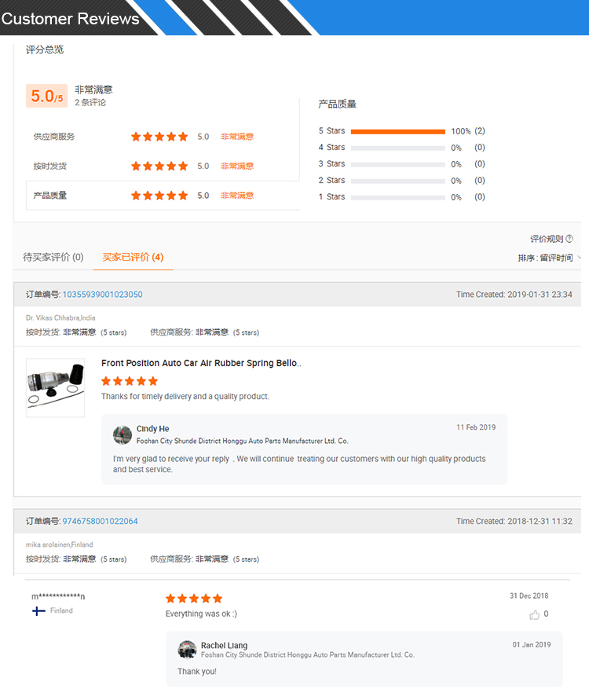Open order number 10355939001023050 link

click(x=102, y=295)
